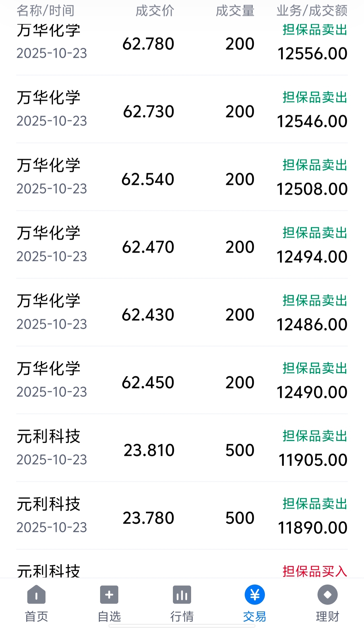Open the 万华化学 trade at 62.780
The width and height of the screenshot is (364, 628).
tap(182, 43)
